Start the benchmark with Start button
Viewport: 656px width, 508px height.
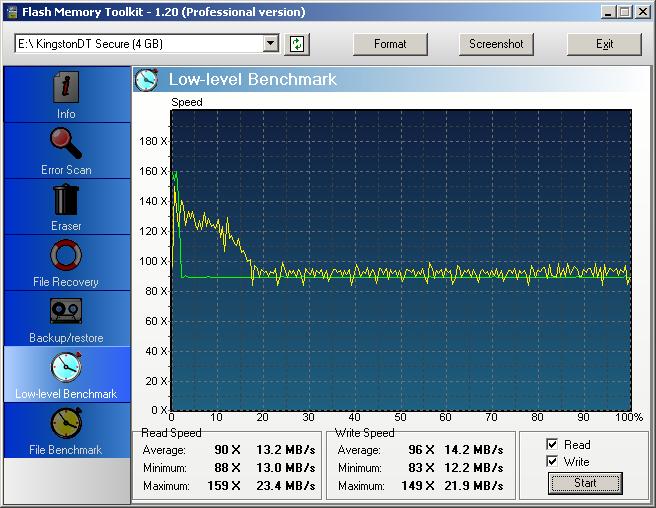[585, 483]
